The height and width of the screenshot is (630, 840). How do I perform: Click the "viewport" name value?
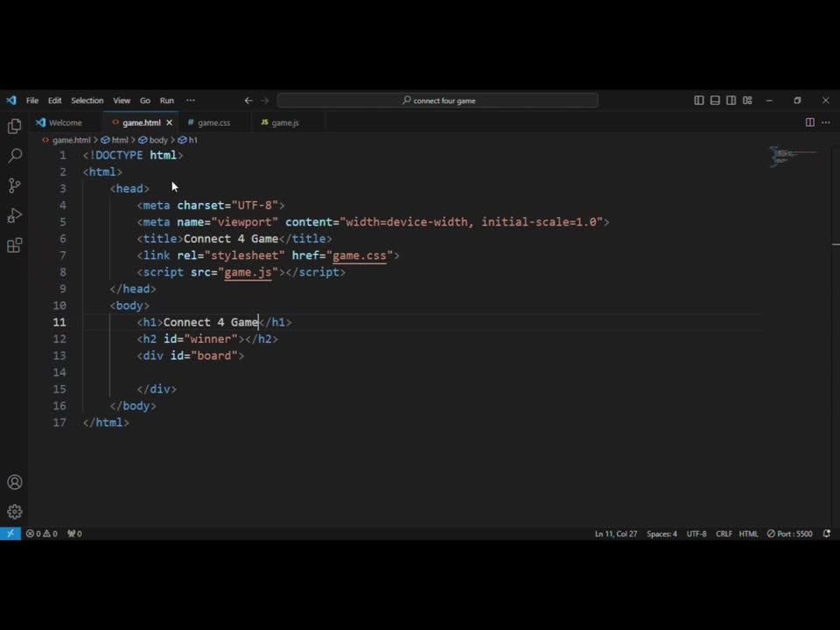[x=245, y=221]
